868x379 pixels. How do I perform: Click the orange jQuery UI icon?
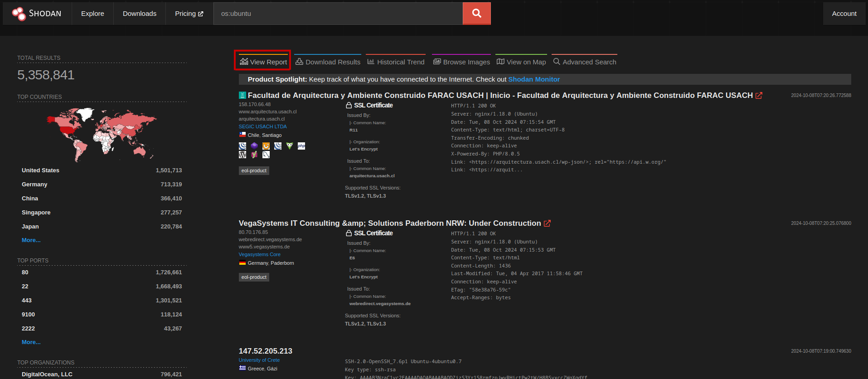[266, 146]
